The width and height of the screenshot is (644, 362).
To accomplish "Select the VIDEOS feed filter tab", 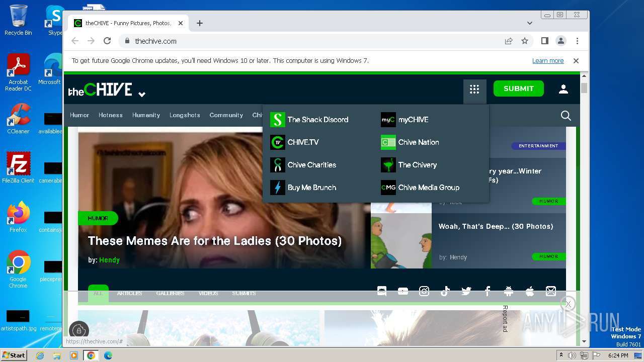I will 208,293.
